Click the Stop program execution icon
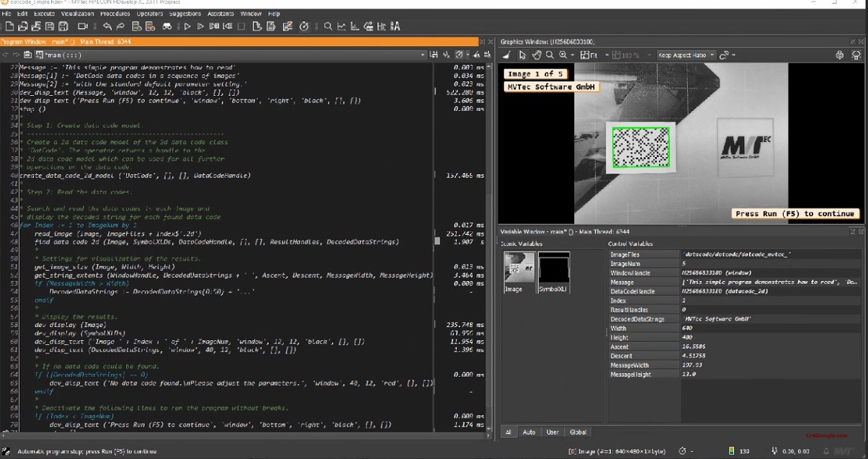Screen dimensions: 868x459 point(241,26)
